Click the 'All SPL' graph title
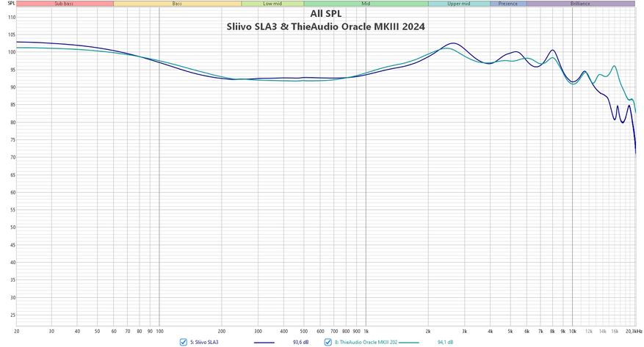The height and width of the screenshot is (347, 644). pos(326,13)
